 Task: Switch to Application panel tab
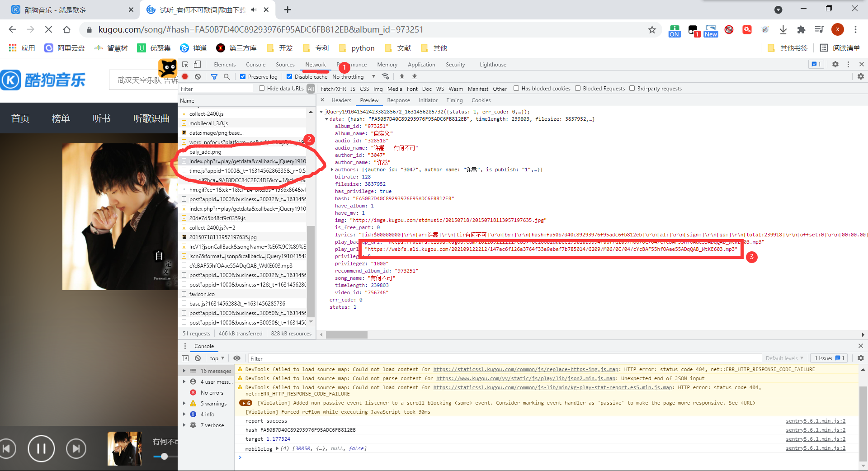(421, 65)
